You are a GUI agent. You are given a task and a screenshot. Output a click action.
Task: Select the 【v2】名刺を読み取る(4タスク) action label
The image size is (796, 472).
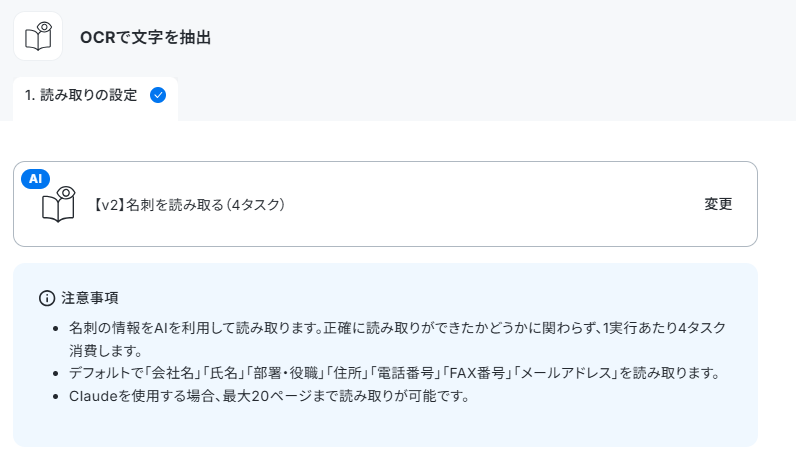pos(188,205)
